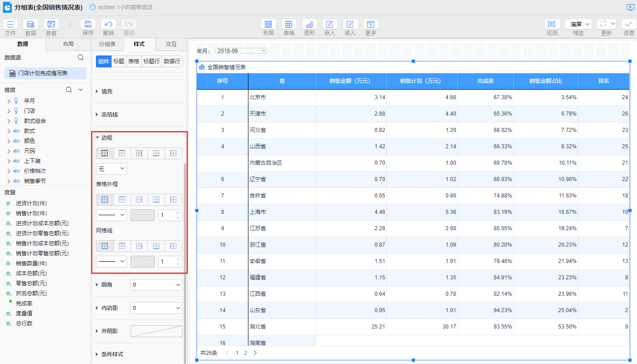Switch to the 交互 tab
The height and width of the screenshot is (364, 637).
[171, 44]
